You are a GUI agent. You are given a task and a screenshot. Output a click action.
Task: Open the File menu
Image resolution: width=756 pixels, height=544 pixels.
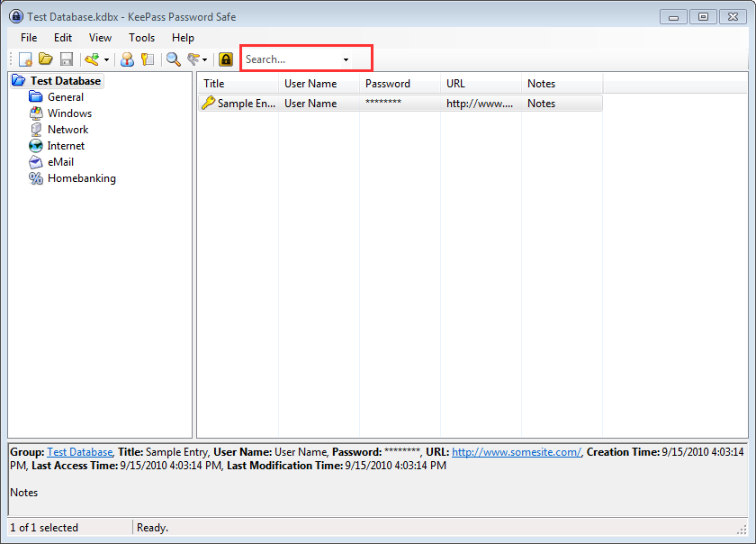(29, 38)
